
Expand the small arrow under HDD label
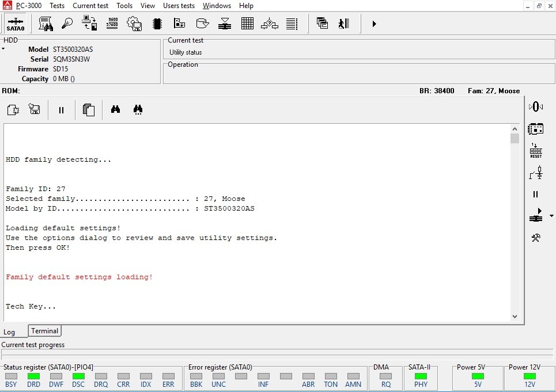pyautogui.click(x=3, y=49)
